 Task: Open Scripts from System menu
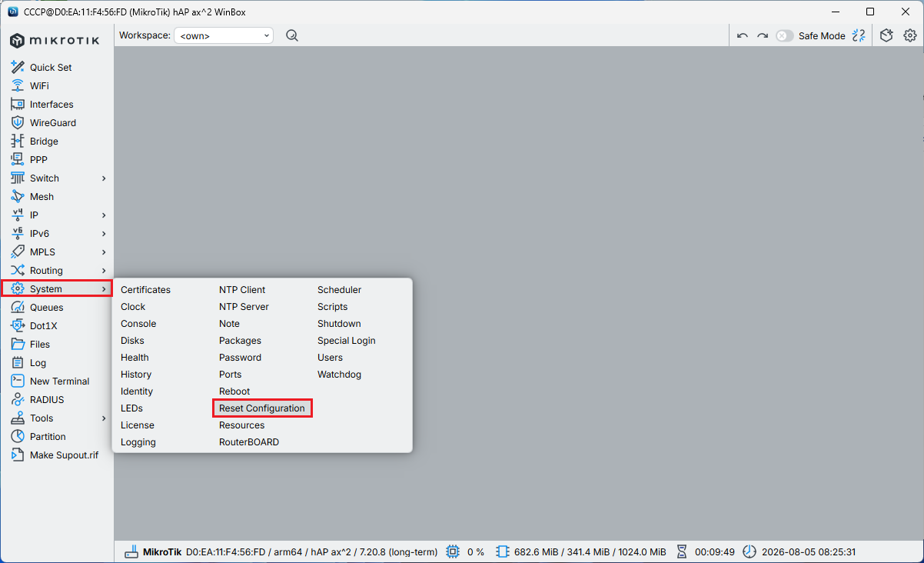[332, 307]
